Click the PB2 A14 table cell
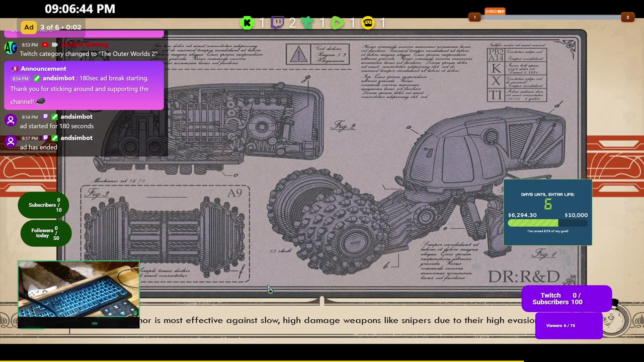This screenshot has width=644, height=362. tap(496, 55)
